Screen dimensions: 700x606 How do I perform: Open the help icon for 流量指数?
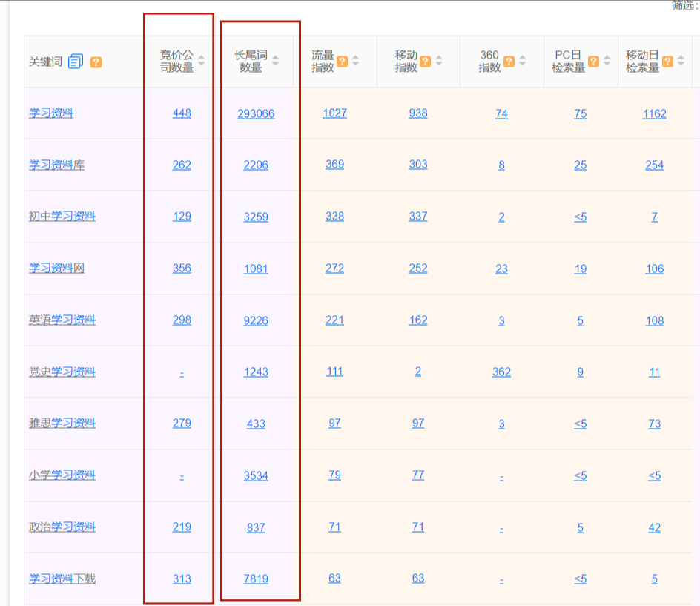(343, 62)
